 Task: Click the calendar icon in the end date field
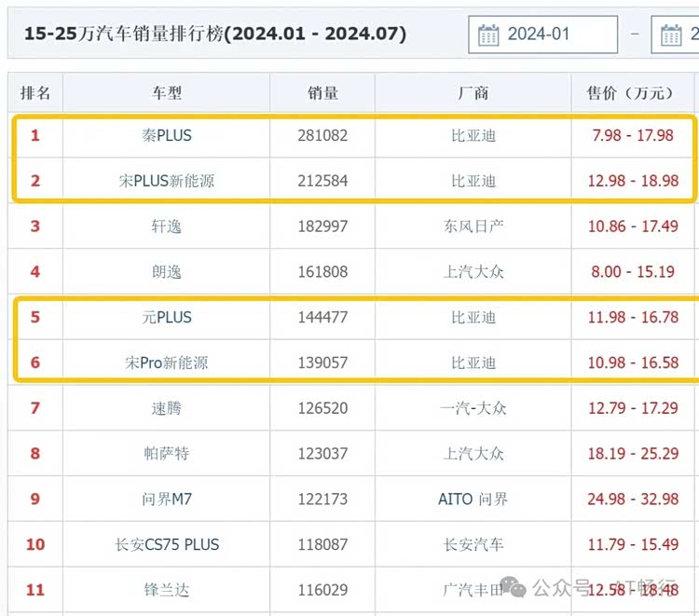[671, 35]
